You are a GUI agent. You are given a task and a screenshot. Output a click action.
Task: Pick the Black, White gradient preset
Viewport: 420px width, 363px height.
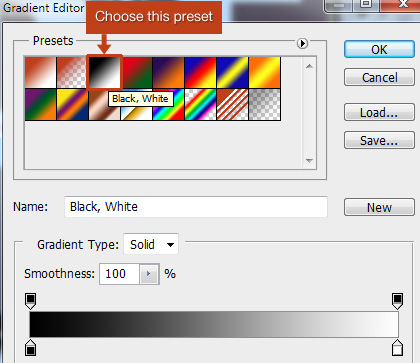tap(104, 73)
